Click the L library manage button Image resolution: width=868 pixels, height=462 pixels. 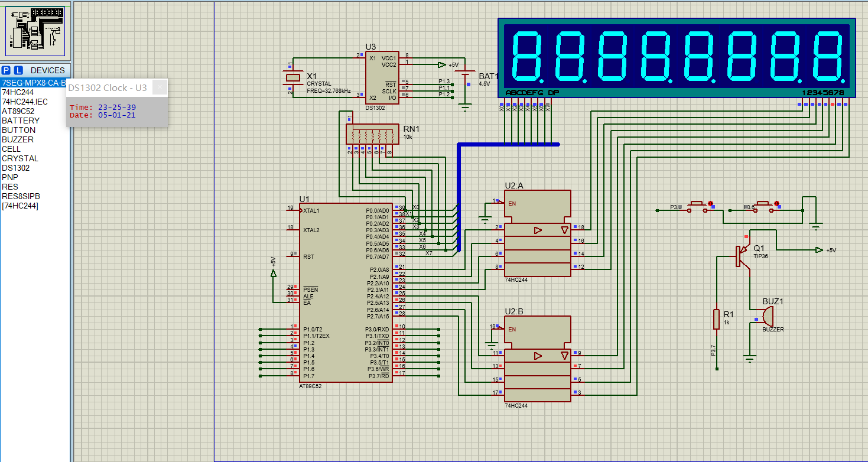tap(18, 70)
